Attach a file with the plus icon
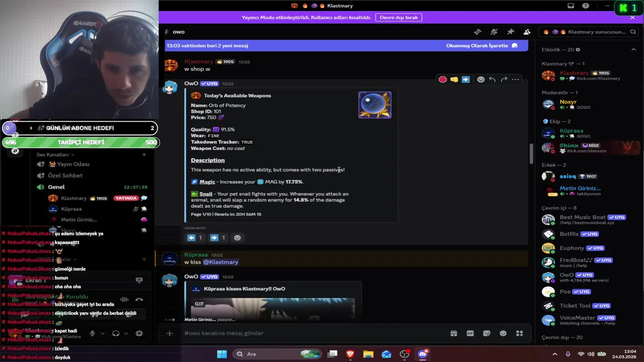The height and width of the screenshot is (362, 644). 170,333
